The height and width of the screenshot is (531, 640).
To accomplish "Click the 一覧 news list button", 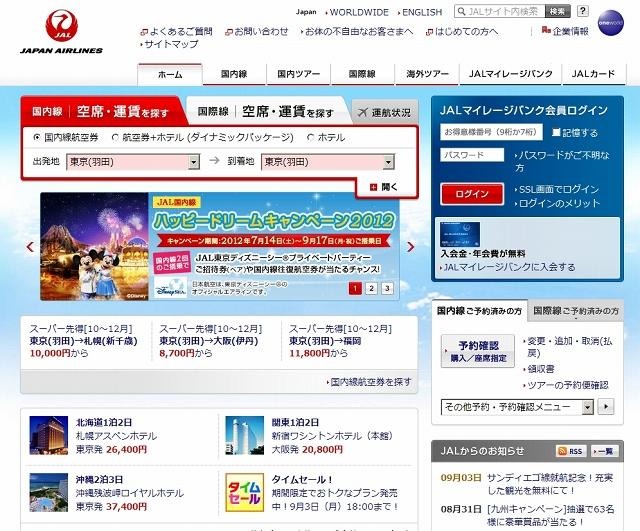I will [604, 451].
